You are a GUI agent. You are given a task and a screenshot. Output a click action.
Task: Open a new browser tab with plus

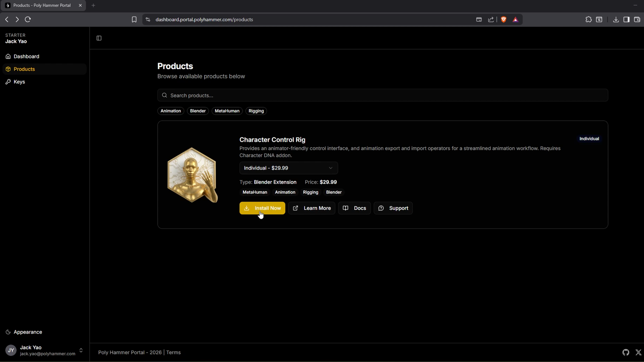(x=93, y=5)
